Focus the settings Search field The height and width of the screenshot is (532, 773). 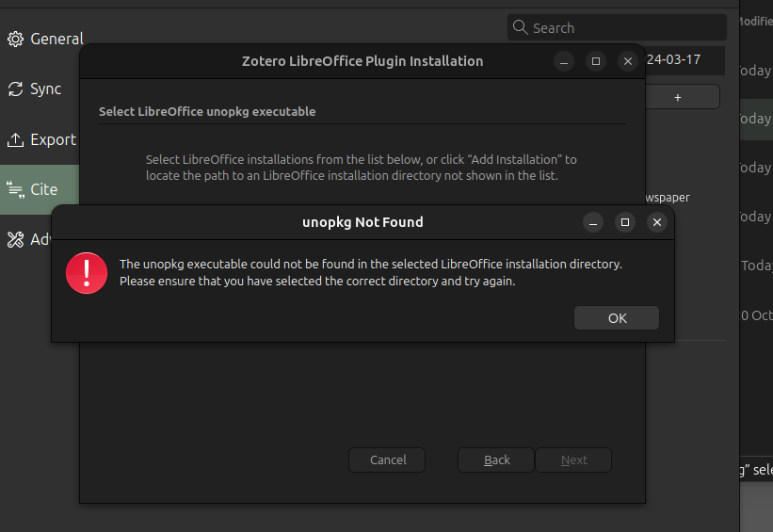[x=617, y=27]
